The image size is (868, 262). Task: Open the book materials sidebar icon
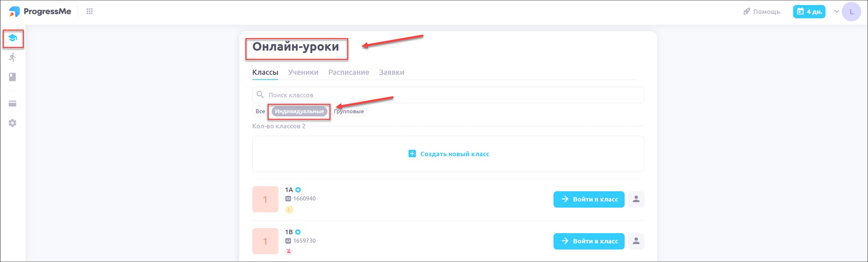tap(13, 77)
